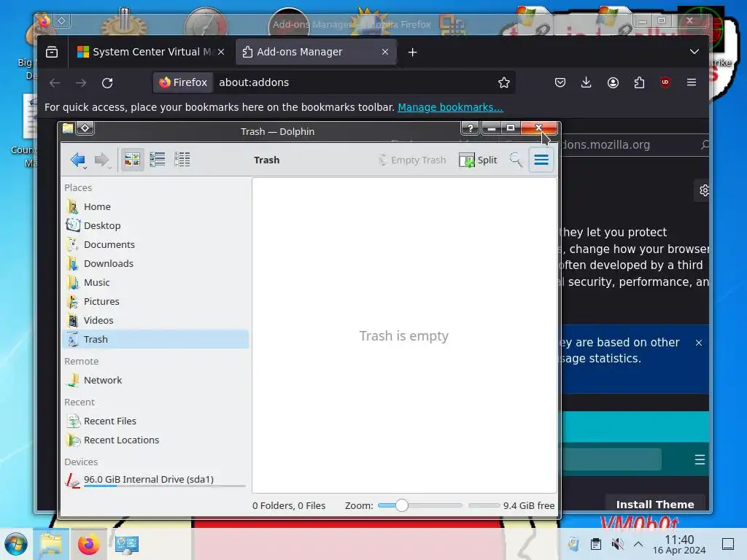The height and width of the screenshot is (560, 747).
Task: Click Firefox icon in taskbar
Action: (88, 544)
